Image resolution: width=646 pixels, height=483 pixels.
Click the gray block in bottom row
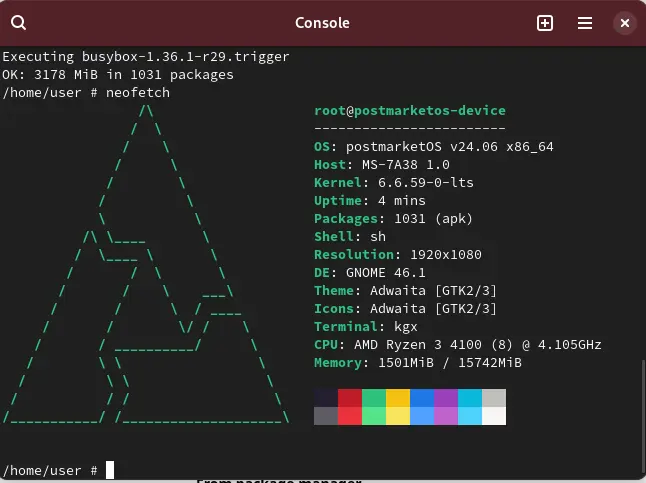click(326, 416)
